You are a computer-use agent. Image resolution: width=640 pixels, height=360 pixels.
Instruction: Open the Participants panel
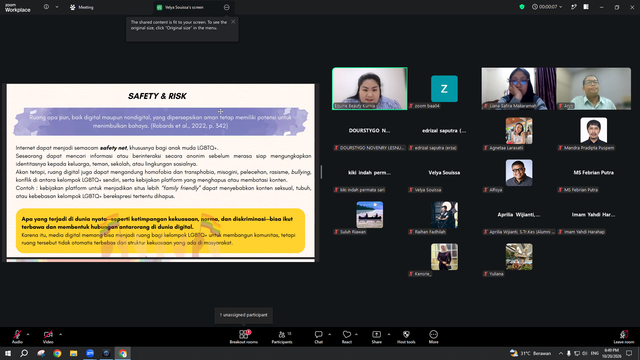282,337
